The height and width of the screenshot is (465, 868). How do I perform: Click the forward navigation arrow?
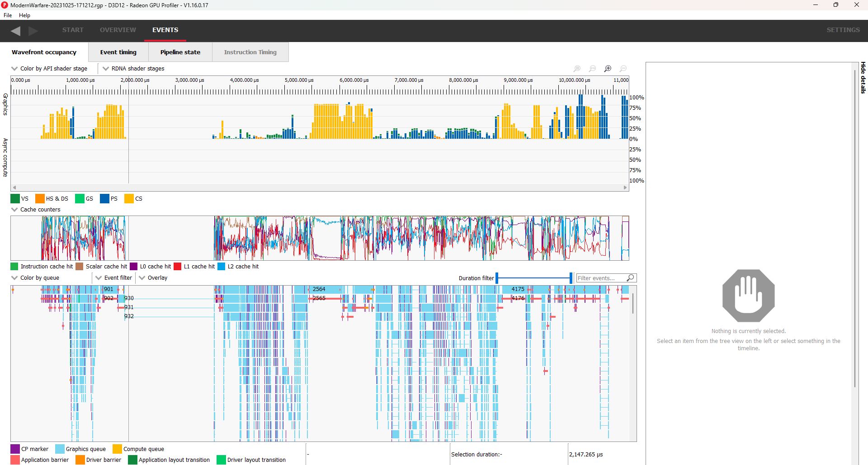click(33, 31)
